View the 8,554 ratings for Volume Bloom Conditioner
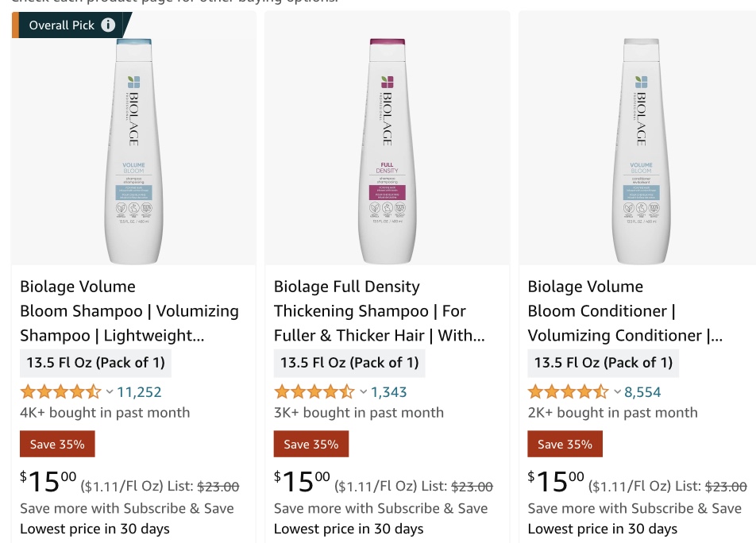Image resolution: width=756 pixels, height=543 pixels. tap(642, 391)
